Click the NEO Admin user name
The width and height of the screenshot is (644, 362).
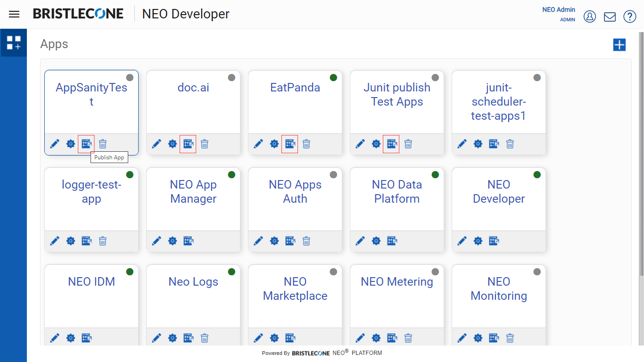pyautogui.click(x=559, y=9)
